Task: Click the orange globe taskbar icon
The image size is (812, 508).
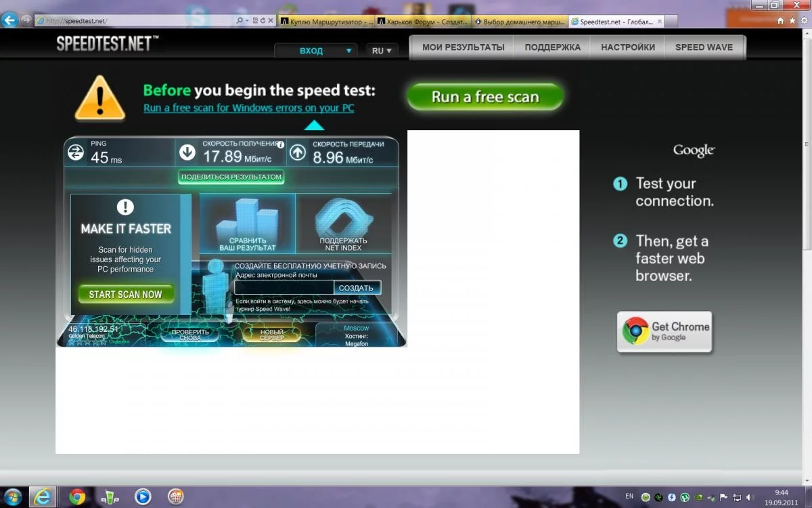Action: (175, 497)
